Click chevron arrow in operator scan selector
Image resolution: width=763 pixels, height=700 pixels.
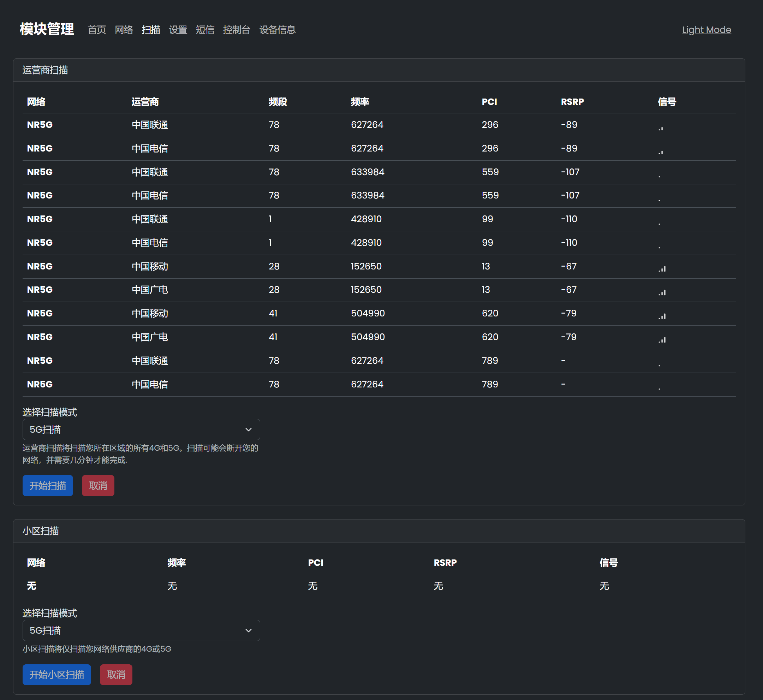(x=249, y=429)
